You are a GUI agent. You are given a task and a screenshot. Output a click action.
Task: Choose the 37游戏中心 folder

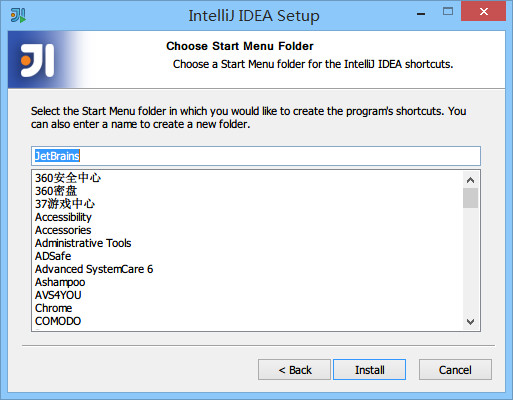(x=65, y=204)
